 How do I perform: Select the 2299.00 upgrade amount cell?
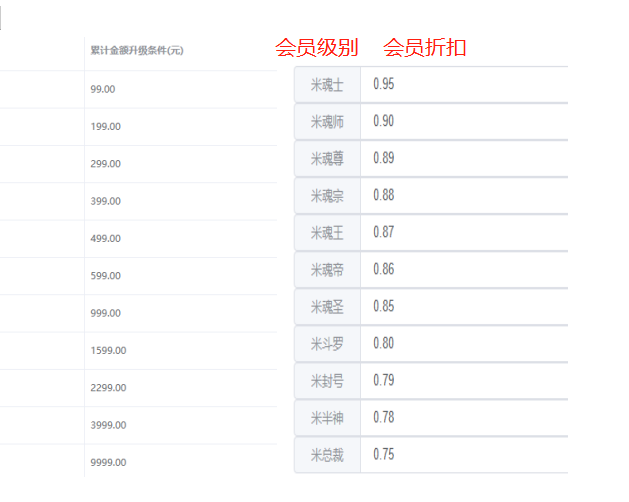click(x=108, y=388)
